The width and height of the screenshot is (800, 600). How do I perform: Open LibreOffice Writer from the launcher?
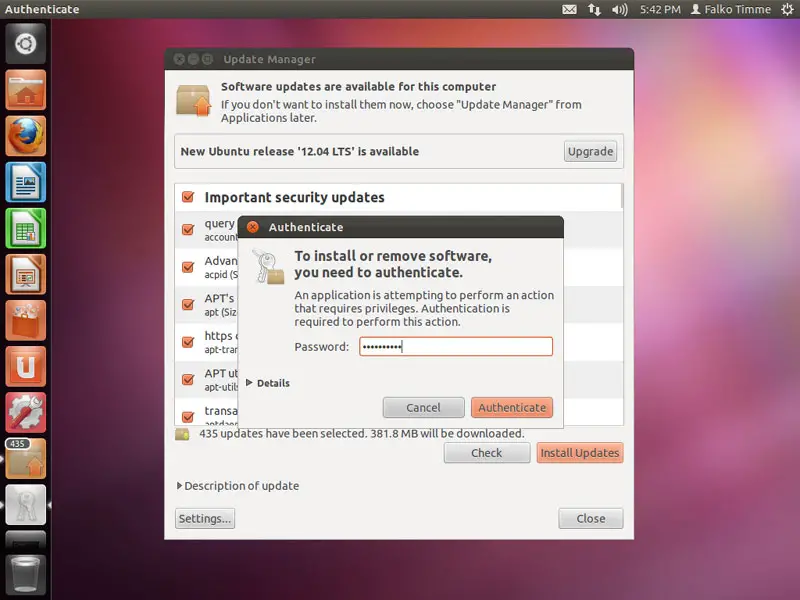coord(26,182)
